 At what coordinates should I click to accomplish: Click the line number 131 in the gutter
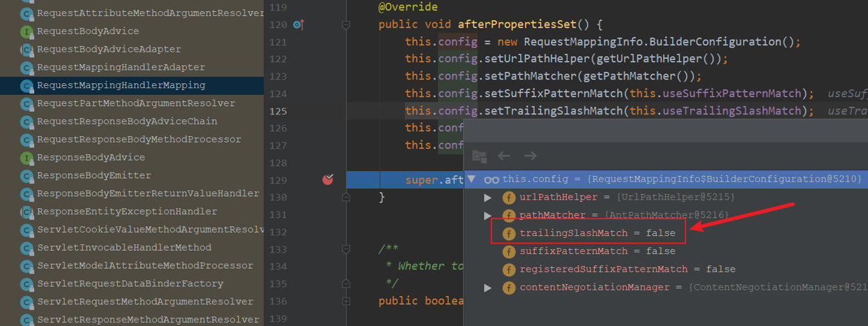coord(277,215)
